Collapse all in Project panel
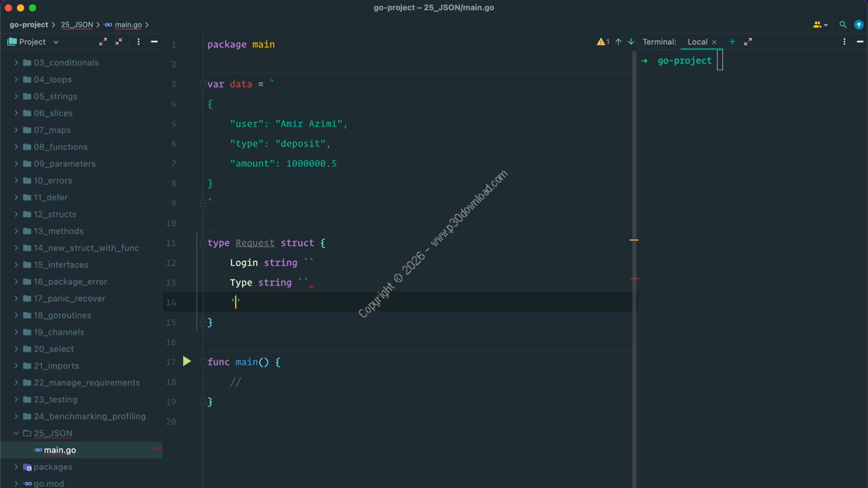This screenshot has height=488, width=868. [x=119, y=42]
